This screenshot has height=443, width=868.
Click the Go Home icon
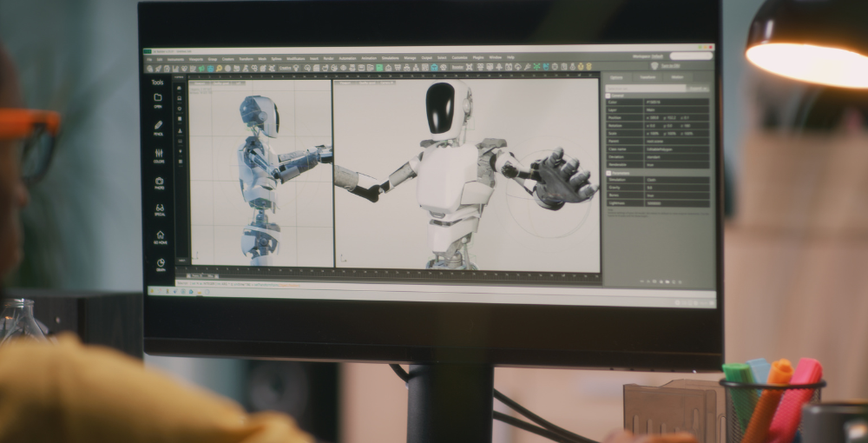pyautogui.click(x=160, y=236)
